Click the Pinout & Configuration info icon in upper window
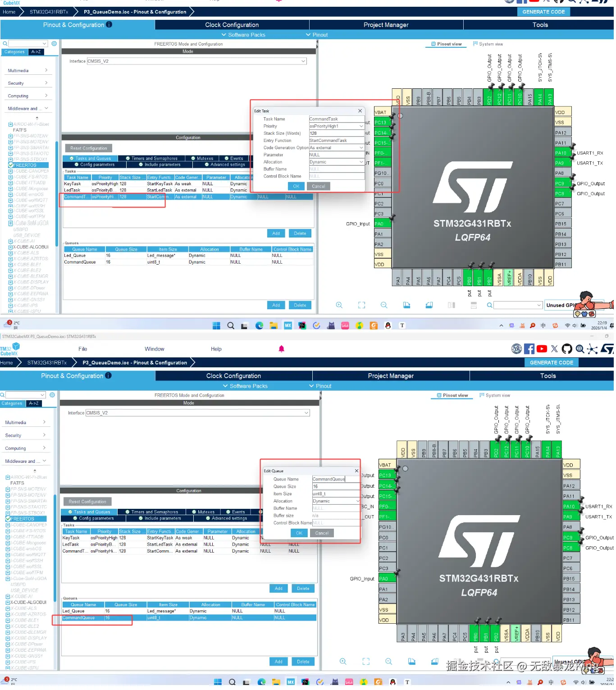 tap(110, 25)
